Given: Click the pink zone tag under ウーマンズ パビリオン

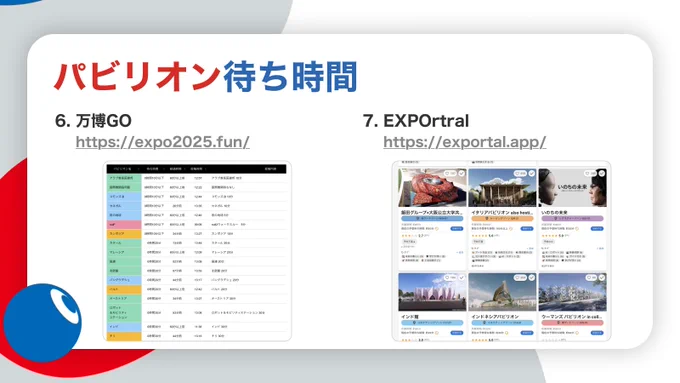Looking at the screenshot, I should click(x=572, y=323).
